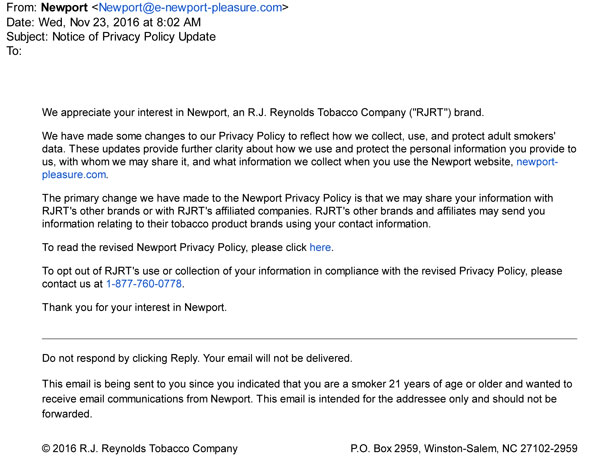Image resolution: width=600 pixels, height=465 pixels.
Task: Click the paragraph starting "The primary change we have made"
Action: (x=300, y=211)
